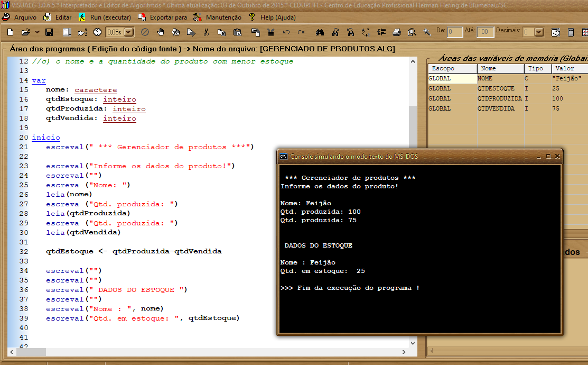Image resolution: width=588 pixels, height=365 pixels.
Task: Open the Decimais dropdown
Action: (x=539, y=32)
